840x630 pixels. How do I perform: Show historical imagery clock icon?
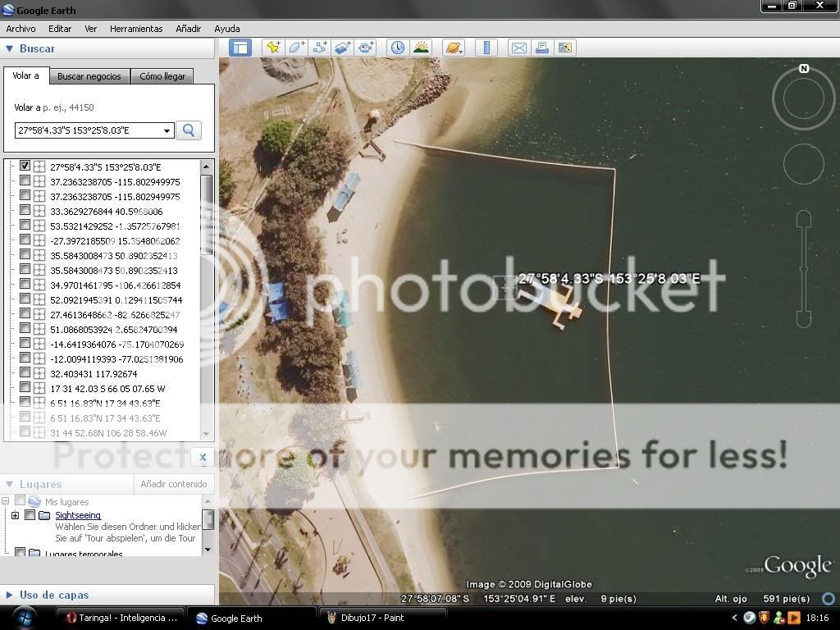pos(398,48)
